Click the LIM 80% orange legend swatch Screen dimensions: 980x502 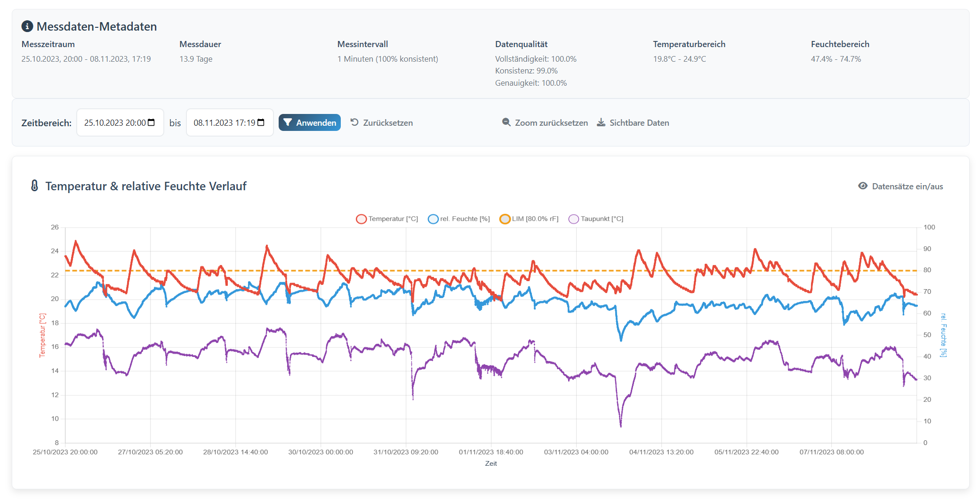505,219
